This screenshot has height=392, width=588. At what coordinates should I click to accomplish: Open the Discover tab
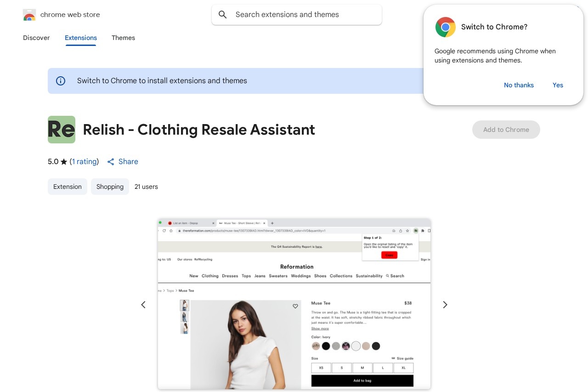coord(36,38)
